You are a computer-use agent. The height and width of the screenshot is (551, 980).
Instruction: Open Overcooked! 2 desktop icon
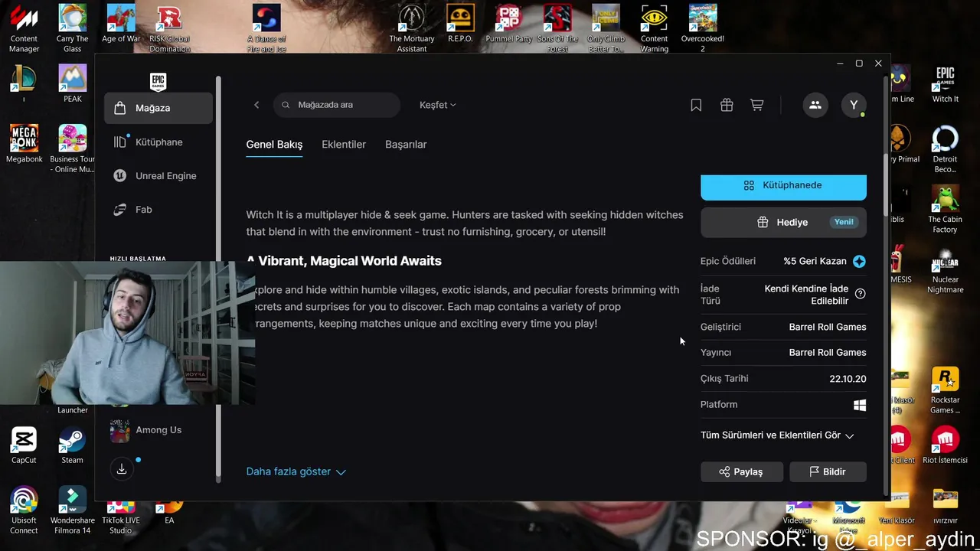click(703, 29)
